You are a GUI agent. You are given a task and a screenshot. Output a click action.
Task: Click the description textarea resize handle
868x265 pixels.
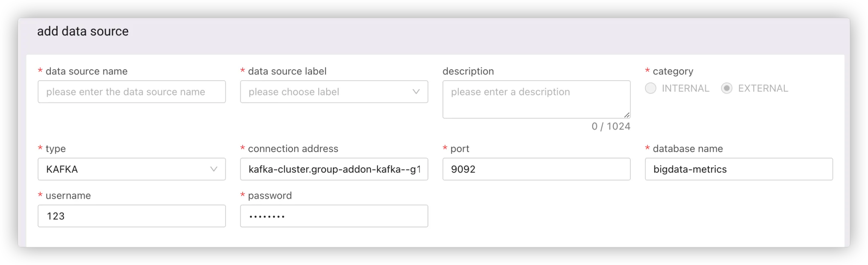point(627,115)
